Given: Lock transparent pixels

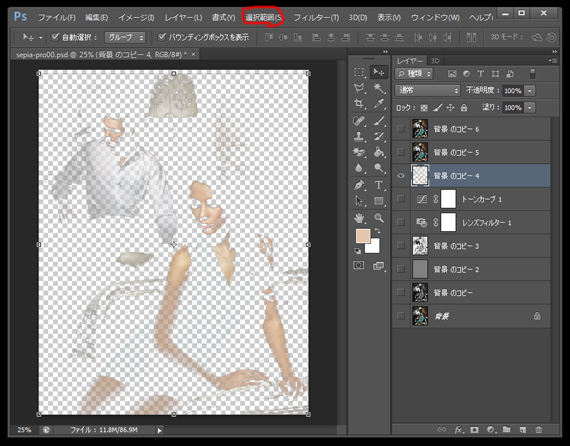Looking at the screenshot, I should tap(424, 108).
